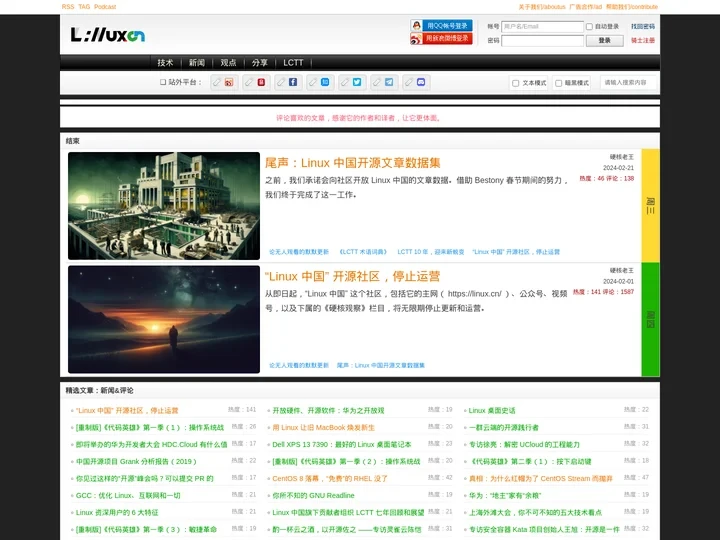Open the 广告合作/ad link

(585, 7)
